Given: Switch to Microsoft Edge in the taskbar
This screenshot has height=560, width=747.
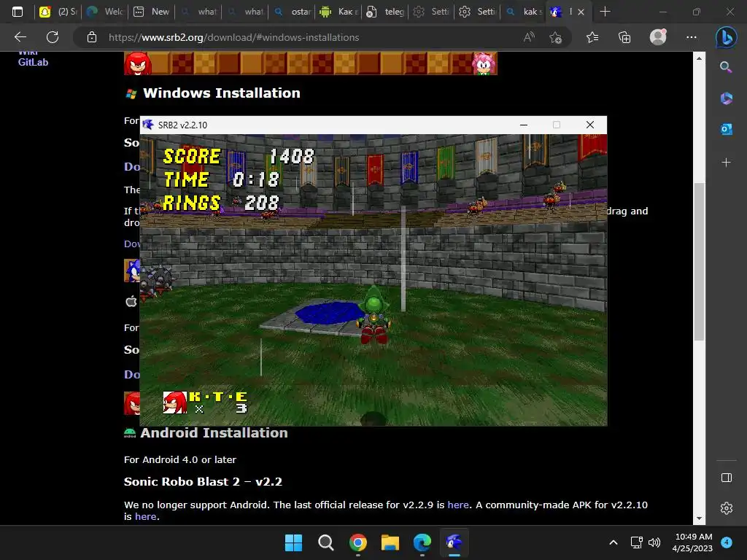Looking at the screenshot, I should coord(422,542).
